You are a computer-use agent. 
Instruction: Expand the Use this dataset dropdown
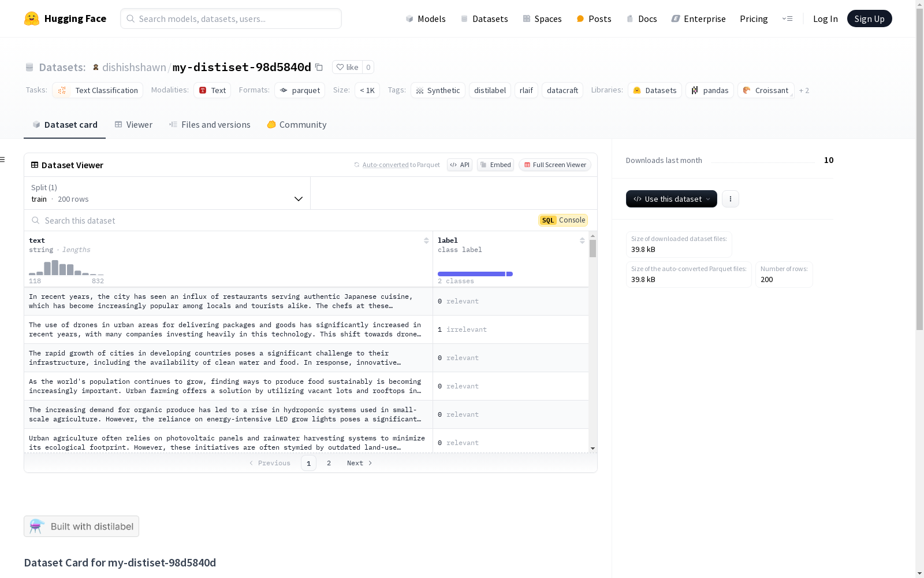672,199
